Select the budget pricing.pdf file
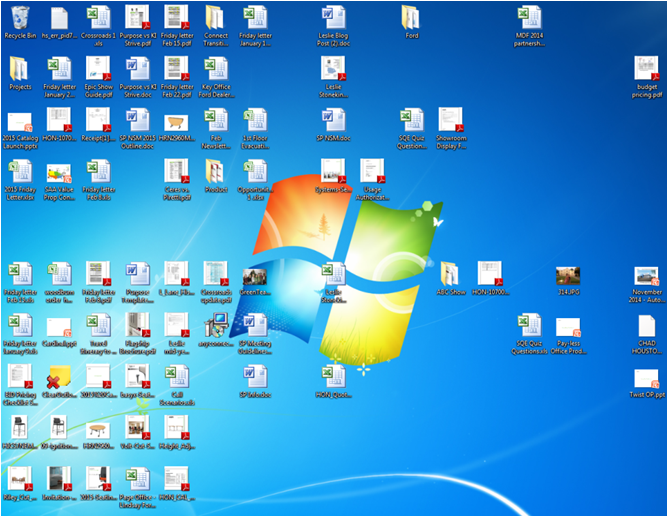This screenshot has height=517, width=668. click(x=647, y=70)
